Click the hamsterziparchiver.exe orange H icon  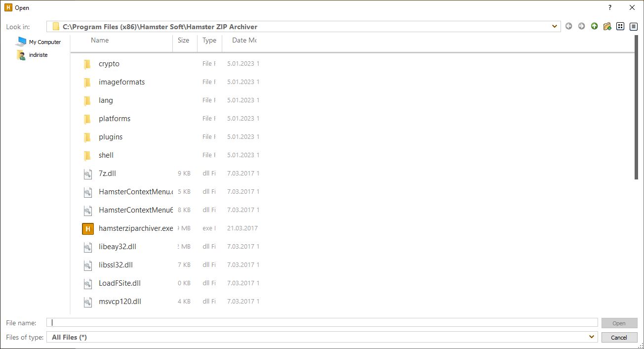point(87,228)
